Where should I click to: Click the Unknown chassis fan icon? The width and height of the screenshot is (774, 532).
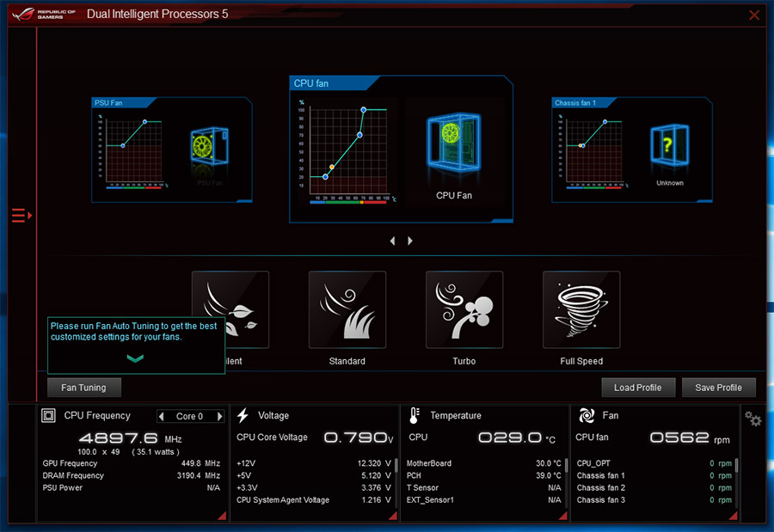pos(669,144)
